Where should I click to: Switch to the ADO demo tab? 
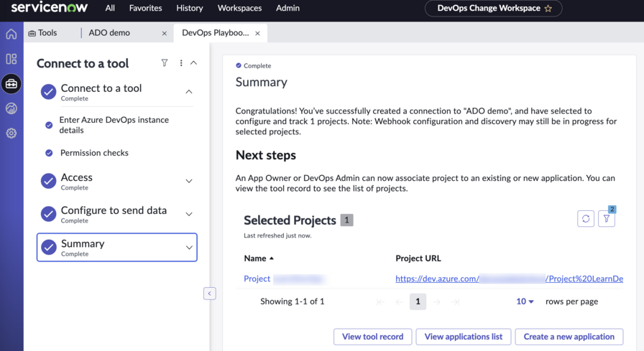109,33
